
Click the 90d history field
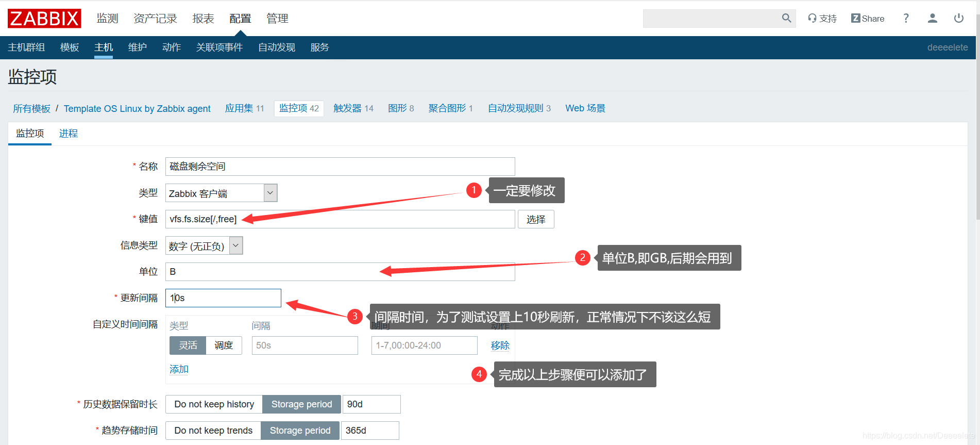tap(371, 404)
